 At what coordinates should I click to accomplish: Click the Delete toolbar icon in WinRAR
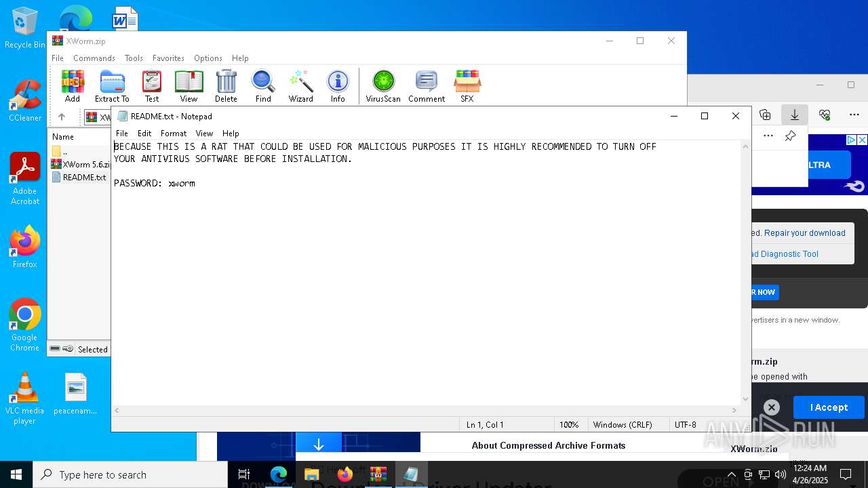(x=226, y=86)
